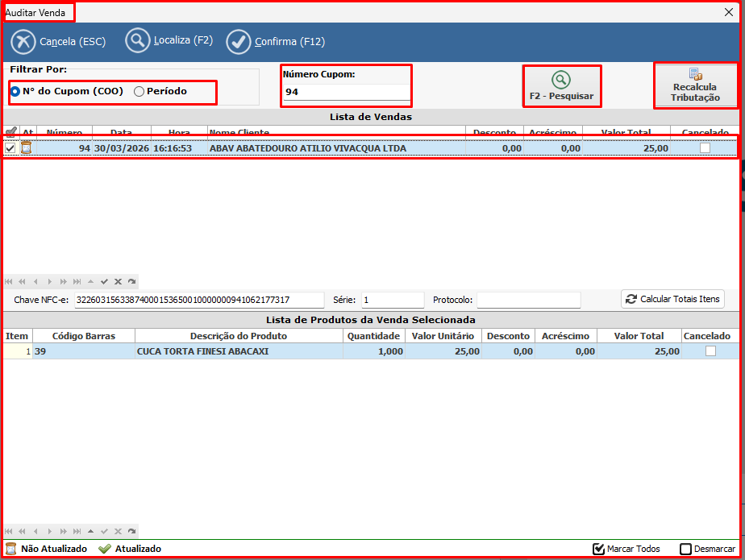The image size is (745, 560).
Task: Click the Localiza (F2) magnifier icon
Action: click(138, 41)
